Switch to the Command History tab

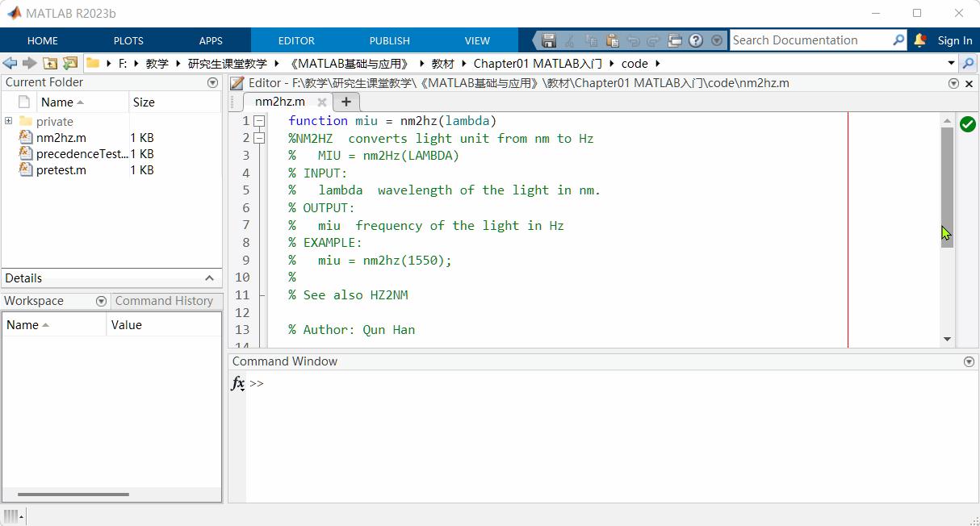165,301
